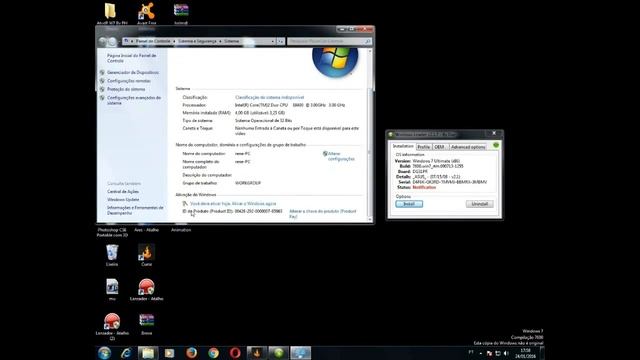The width and height of the screenshot is (640, 360).
Task: Switch to the Installation tab
Action: [403, 146]
